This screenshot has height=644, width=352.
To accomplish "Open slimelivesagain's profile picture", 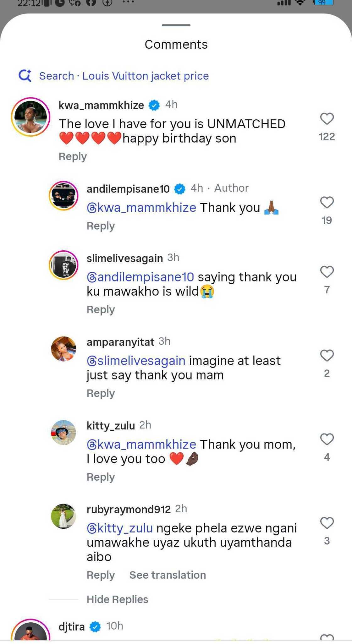I will [x=64, y=265].
